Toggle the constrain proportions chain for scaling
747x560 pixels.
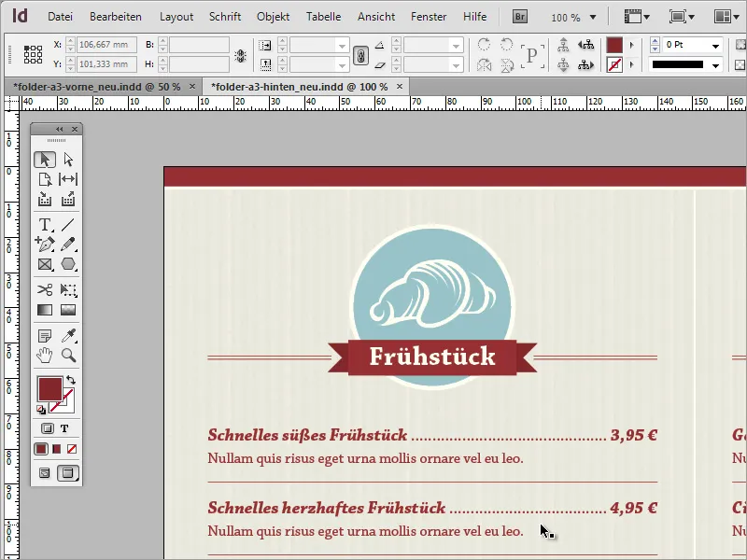coord(360,56)
